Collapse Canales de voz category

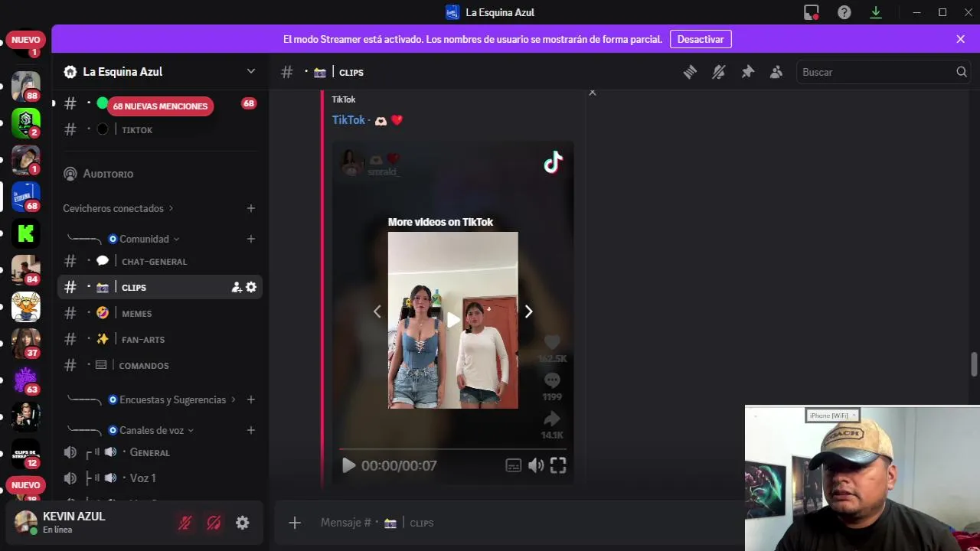click(x=152, y=430)
